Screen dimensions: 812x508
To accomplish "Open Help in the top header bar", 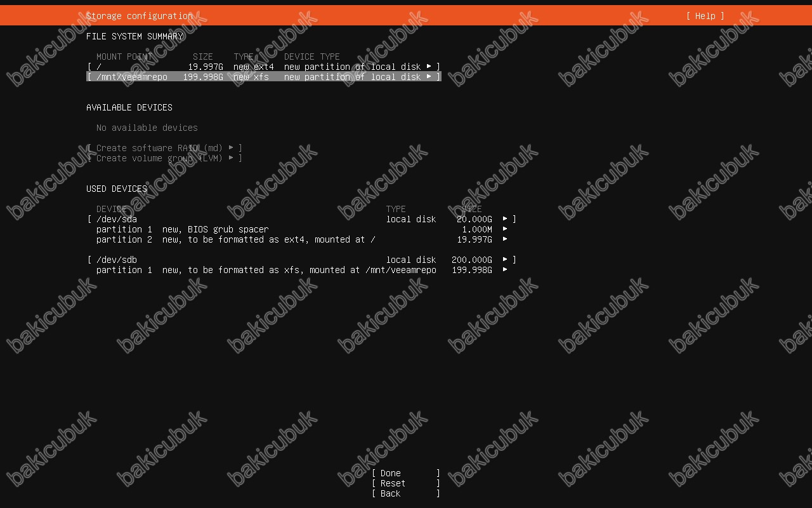I will click(705, 16).
